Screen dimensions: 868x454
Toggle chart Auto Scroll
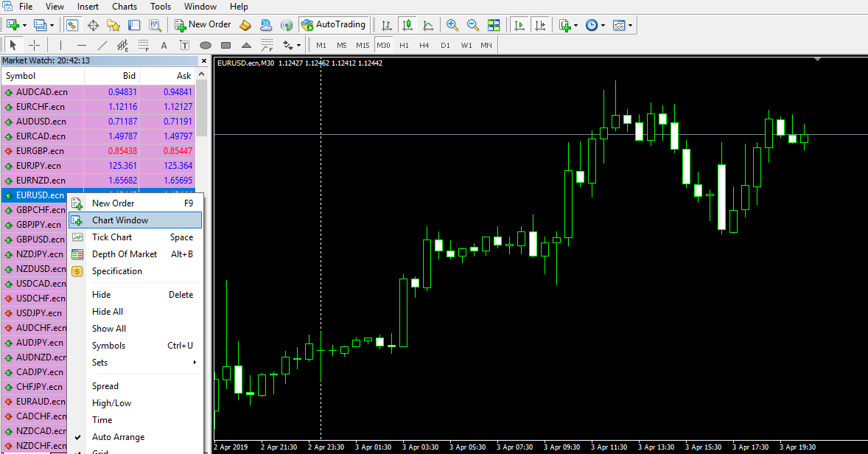click(x=519, y=25)
